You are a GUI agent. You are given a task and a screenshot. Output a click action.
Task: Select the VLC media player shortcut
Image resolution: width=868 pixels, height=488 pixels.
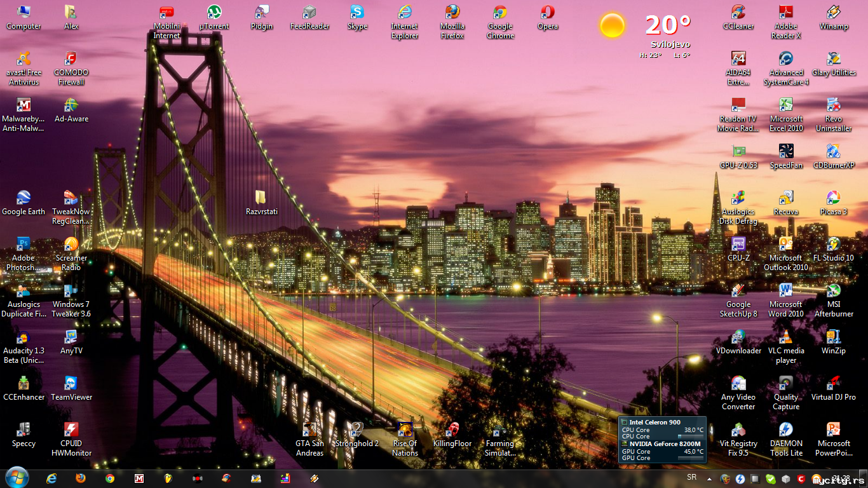click(786, 347)
